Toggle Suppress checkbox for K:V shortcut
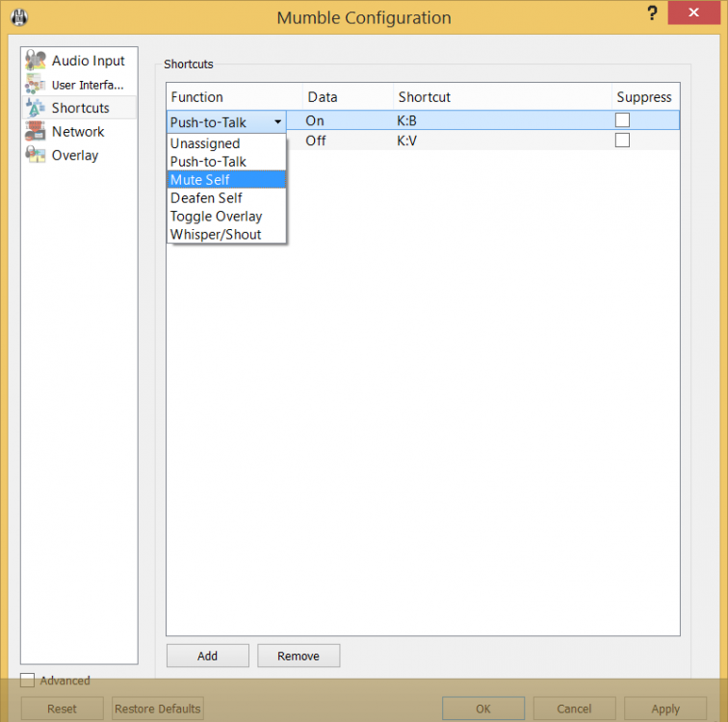Image resolution: width=728 pixels, height=722 pixels. coord(623,140)
